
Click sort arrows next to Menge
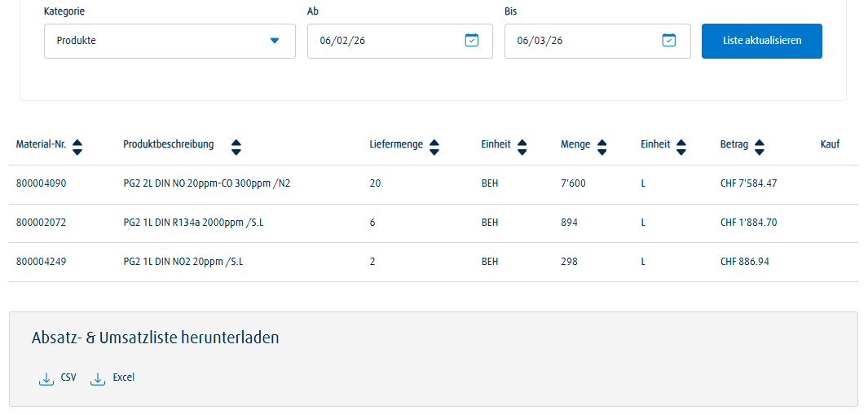pos(602,147)
